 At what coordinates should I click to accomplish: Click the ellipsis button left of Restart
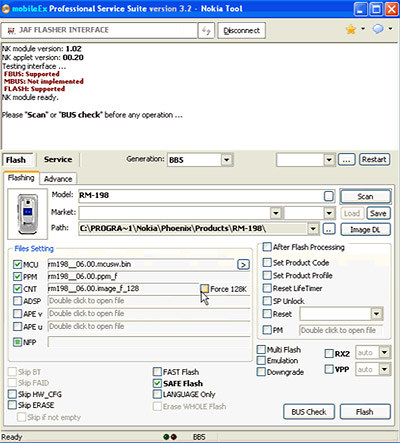click(x=347, y=160)
